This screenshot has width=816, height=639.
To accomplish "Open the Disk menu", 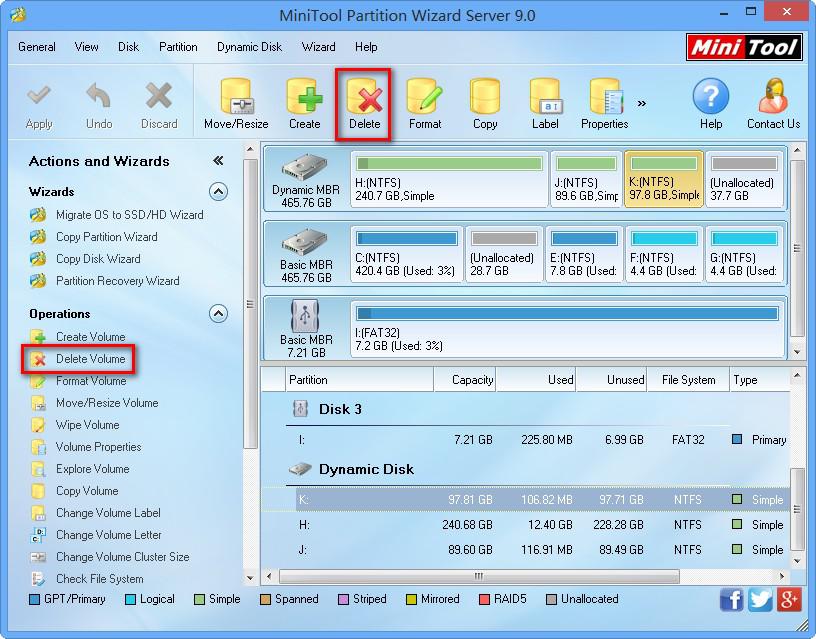I will (128, 47).
